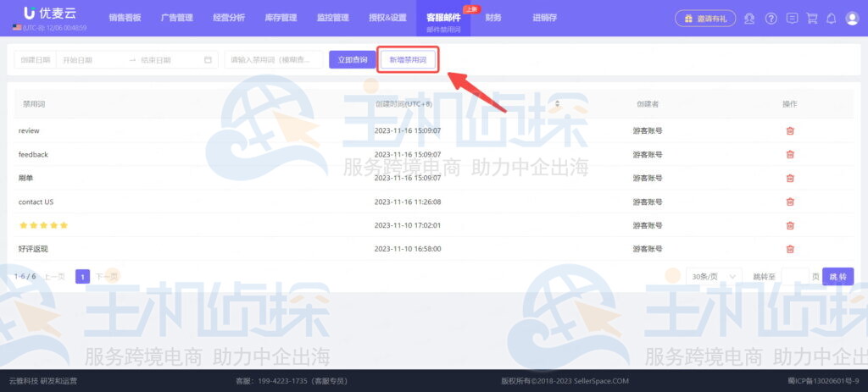Click the 新增禁用词 button
This screenshot has height=392, width=868.
(408, 60)
